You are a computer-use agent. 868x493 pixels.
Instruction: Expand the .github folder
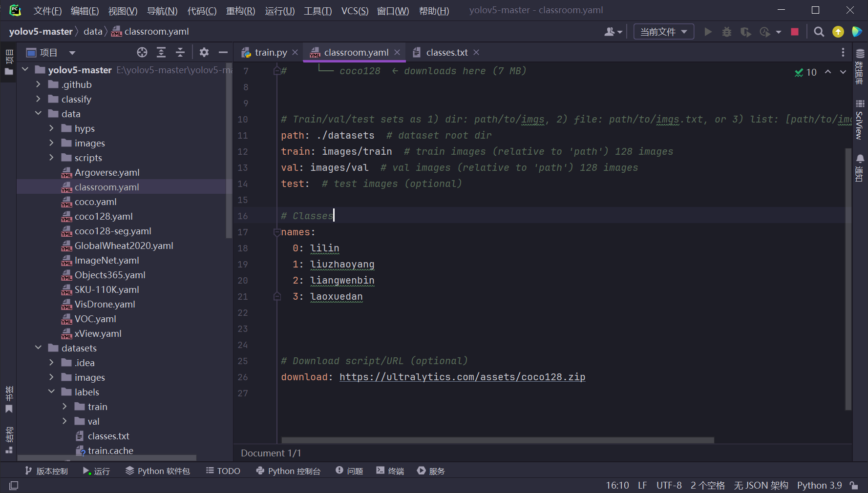point(38,84)
